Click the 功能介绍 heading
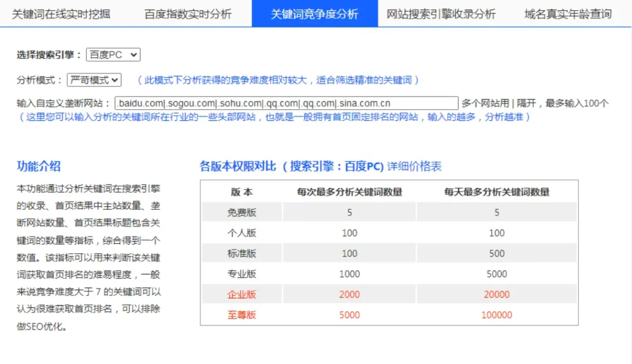 pos(39,166)
